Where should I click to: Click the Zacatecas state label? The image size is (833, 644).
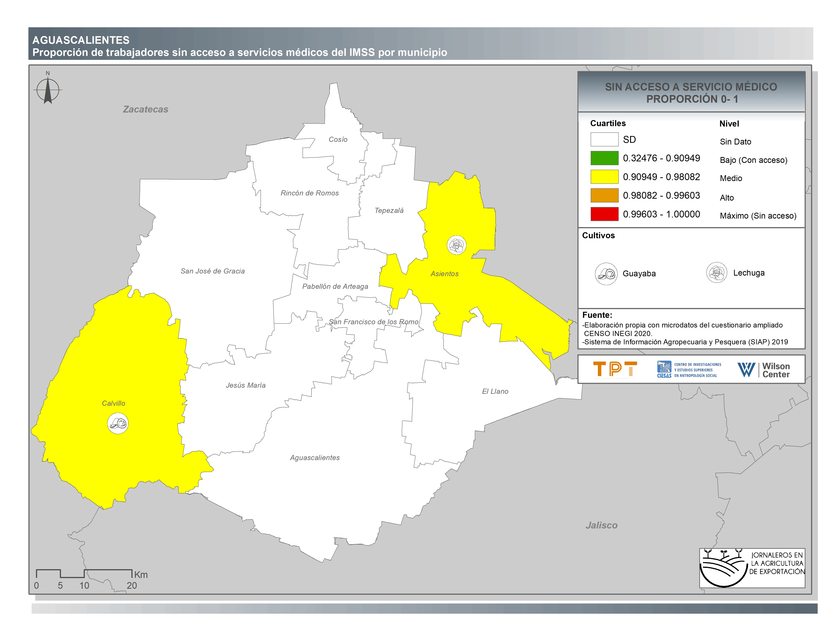coord(145,109)
